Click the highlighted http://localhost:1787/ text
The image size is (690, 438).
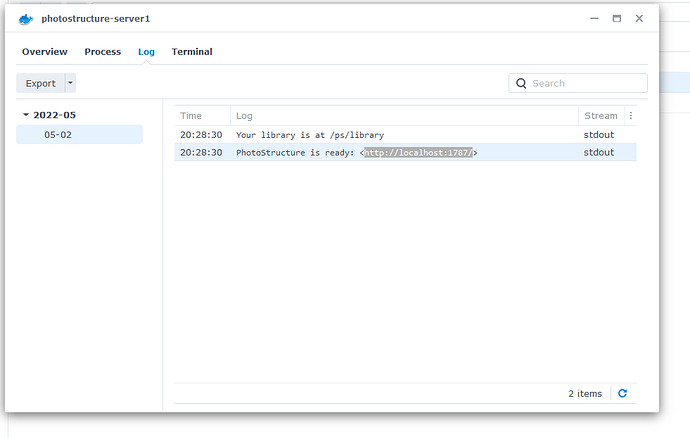pos(418,153)
